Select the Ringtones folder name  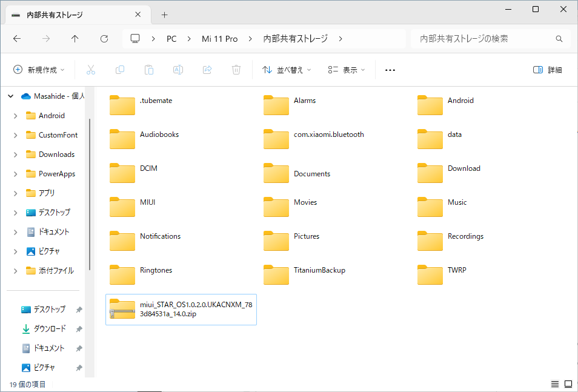(x=156, y=270)
